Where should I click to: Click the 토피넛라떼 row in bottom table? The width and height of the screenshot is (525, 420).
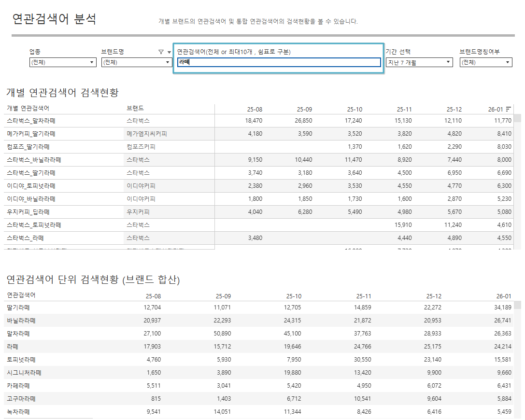pyautogui.click(x=21, y=360)
